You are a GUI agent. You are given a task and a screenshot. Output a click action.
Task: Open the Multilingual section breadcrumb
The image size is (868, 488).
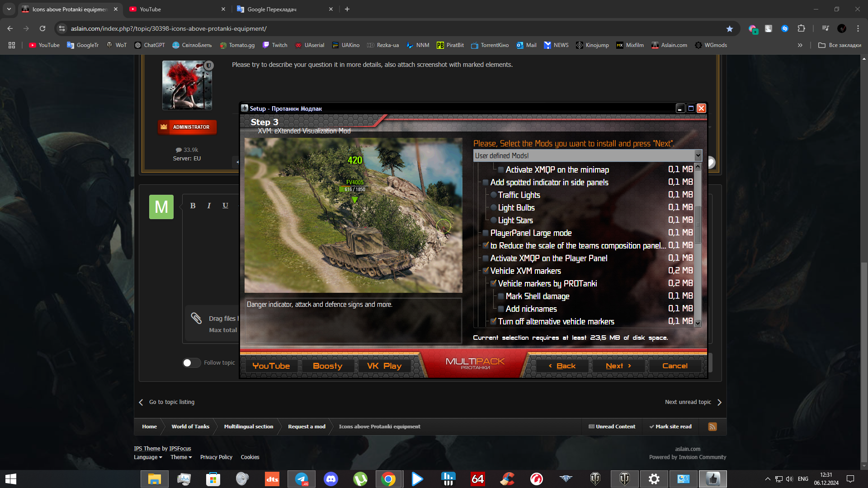[249, 427]
